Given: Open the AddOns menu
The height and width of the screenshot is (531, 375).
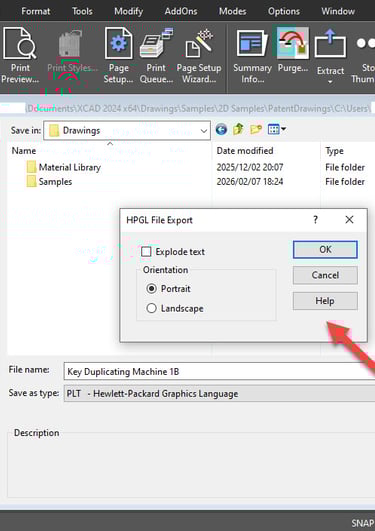Looking at the screenshot, I should (181, 11).
